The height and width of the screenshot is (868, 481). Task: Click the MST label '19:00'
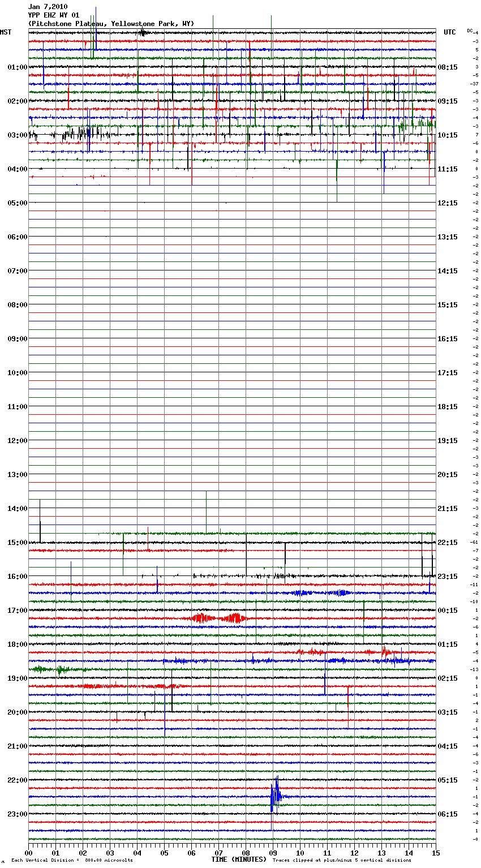(x=18, y=678)
